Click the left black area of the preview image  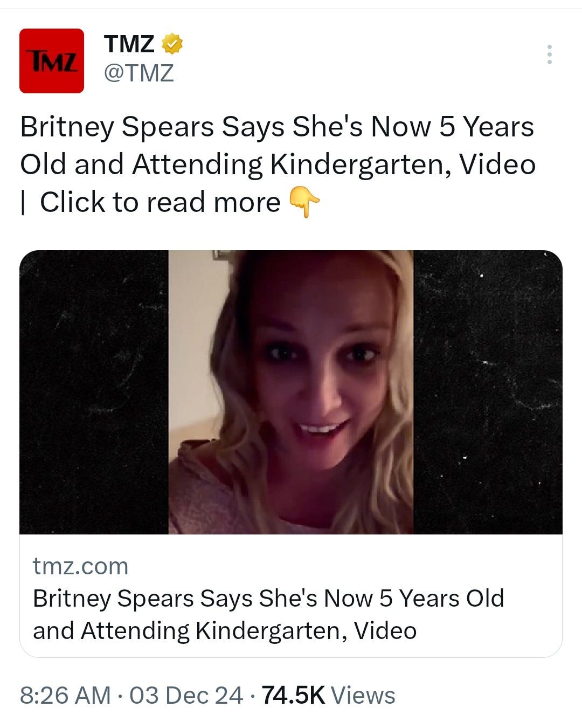click(94, 392)
